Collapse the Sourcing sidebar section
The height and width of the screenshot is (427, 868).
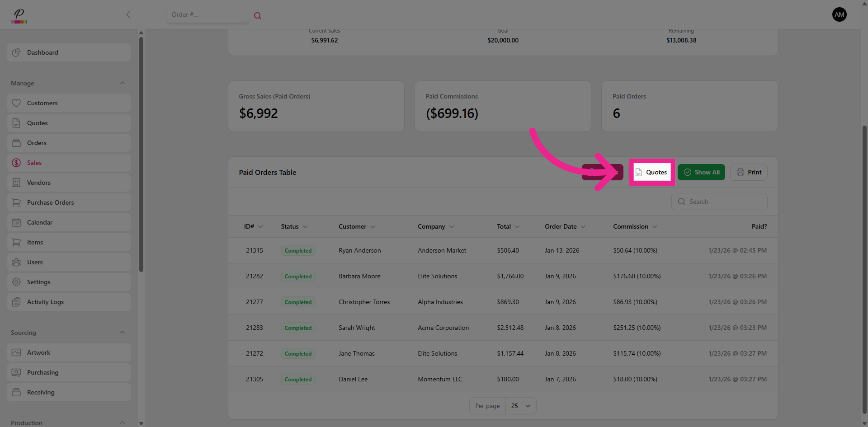[123, 333]
